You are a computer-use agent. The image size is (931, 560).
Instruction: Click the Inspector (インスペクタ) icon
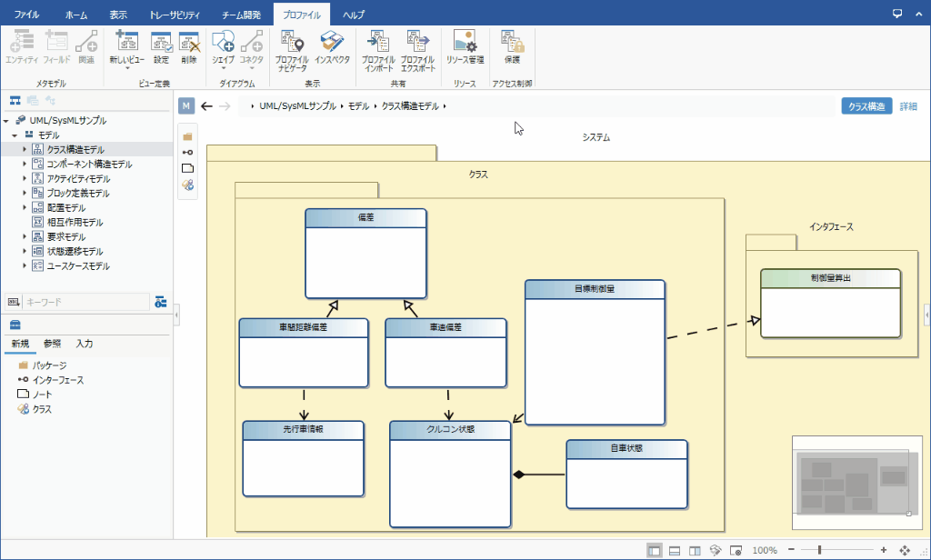[x=332, y=50]
